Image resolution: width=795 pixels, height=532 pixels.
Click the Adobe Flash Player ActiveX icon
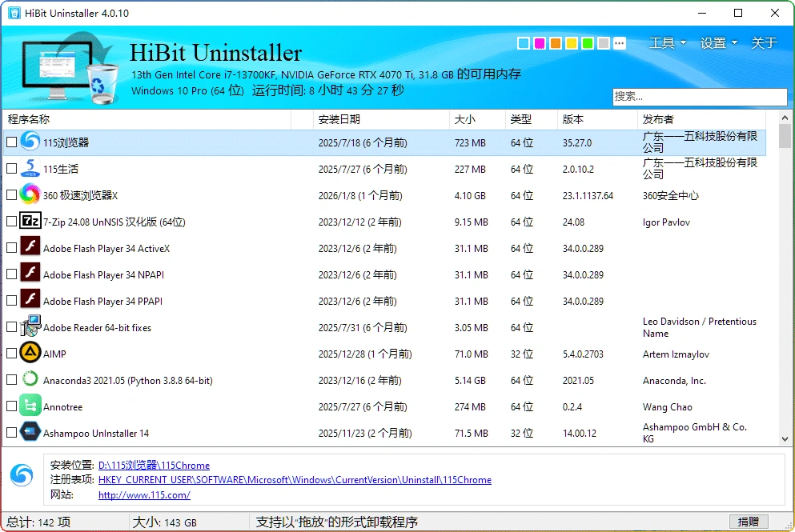(x=29, y=247)
